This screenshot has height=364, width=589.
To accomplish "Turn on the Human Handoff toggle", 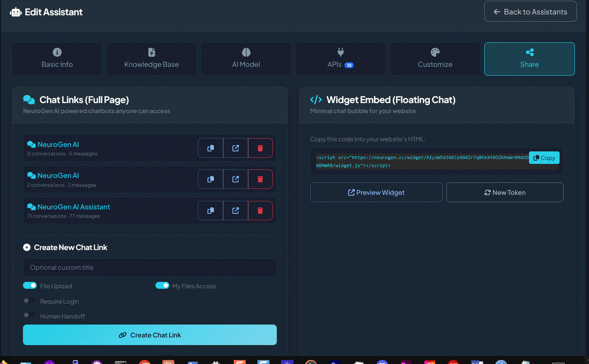I will click(30, 315).
